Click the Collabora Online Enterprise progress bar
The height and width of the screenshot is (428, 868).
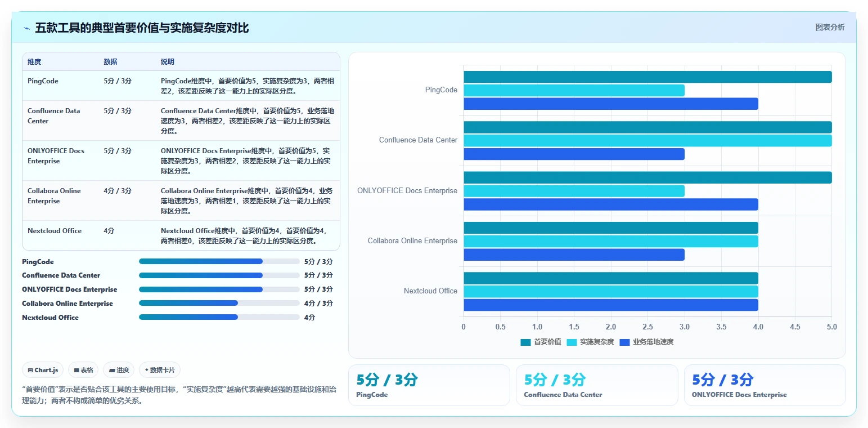(x=219, y=303)
